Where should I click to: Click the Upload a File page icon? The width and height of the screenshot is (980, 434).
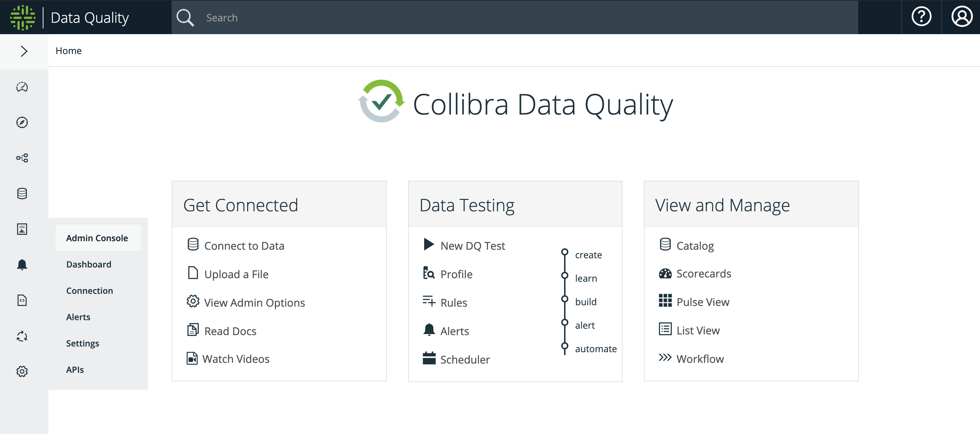193,272
